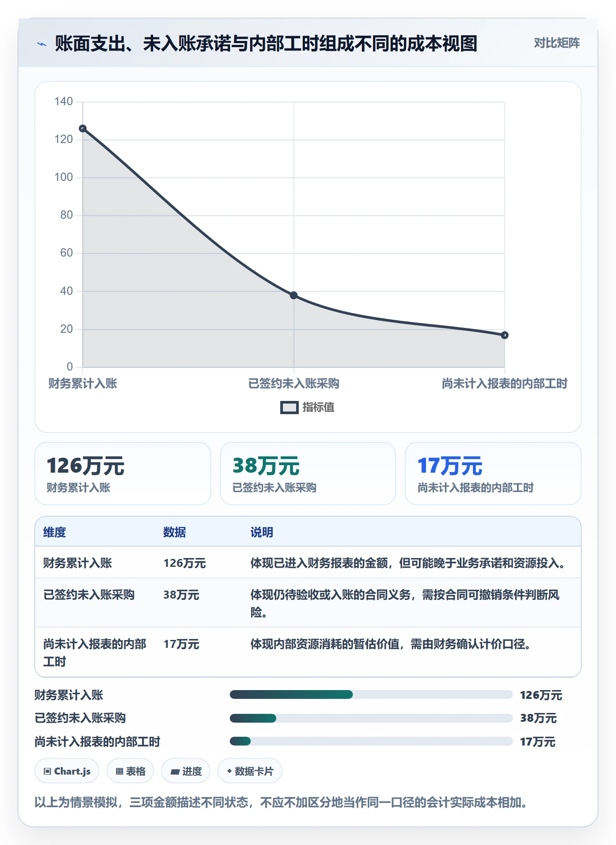Click the 尚未计入报表的内部工时 x-axis label
The image size is (616, 845).
505,384
